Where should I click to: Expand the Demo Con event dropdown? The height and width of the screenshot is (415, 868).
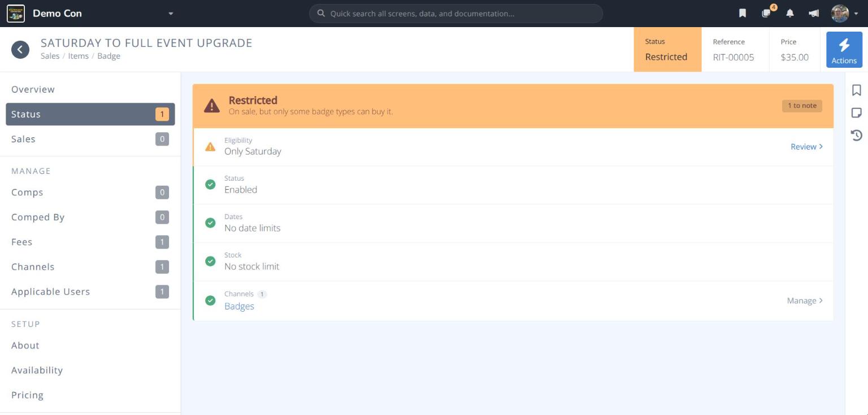tap(171, 14)
